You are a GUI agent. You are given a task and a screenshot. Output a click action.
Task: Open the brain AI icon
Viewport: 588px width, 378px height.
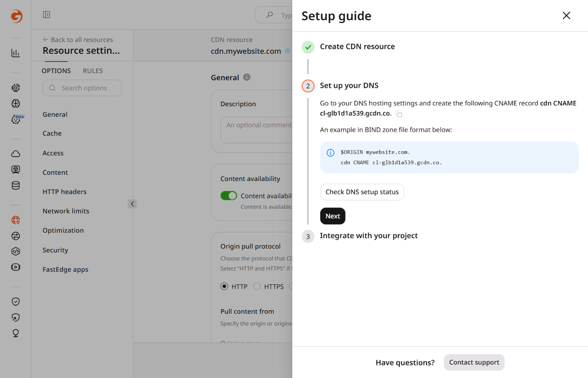click(x=16, y=103)
